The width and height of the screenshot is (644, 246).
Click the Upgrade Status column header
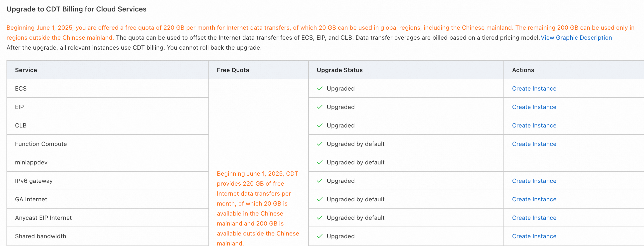(339, 70)
